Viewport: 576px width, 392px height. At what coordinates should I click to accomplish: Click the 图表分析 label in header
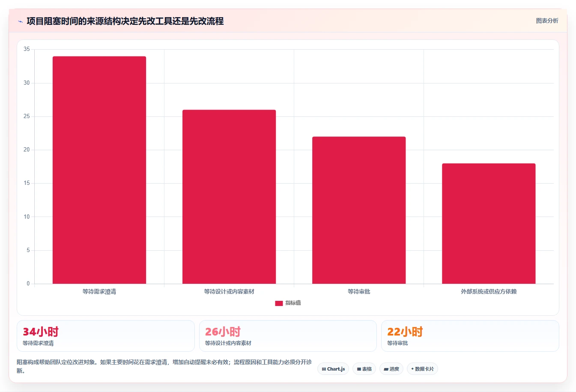[x=547, y=21]
